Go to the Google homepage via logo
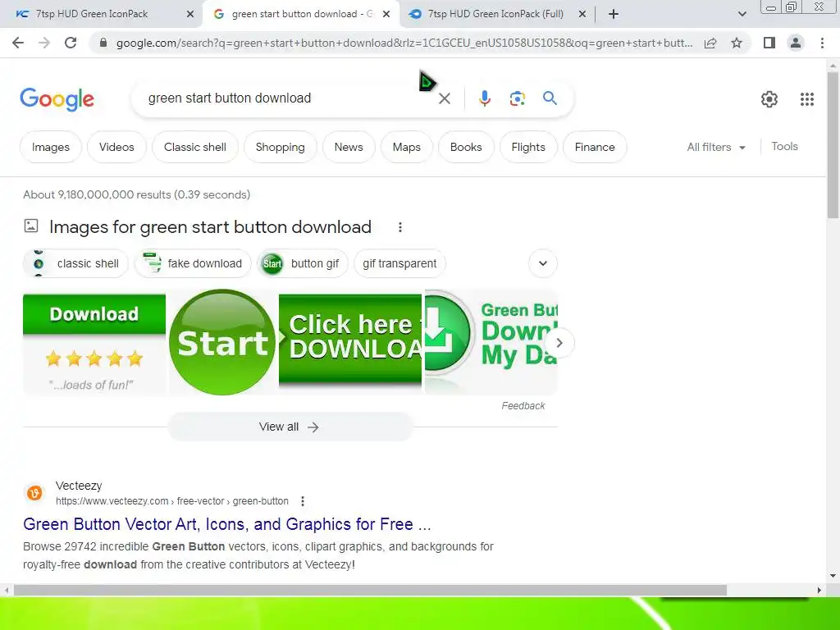Viewport: 840px width, 630px height. coord(57,99)
